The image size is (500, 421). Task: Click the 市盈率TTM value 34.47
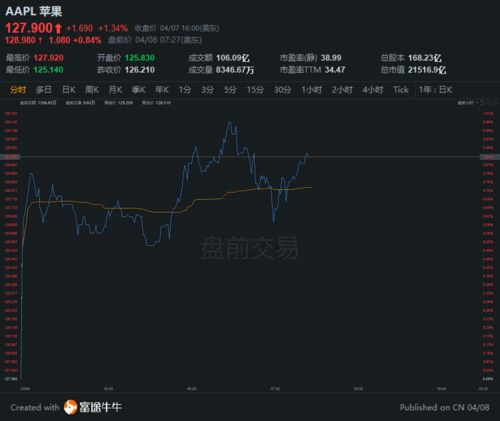click(x=335, y=70)
